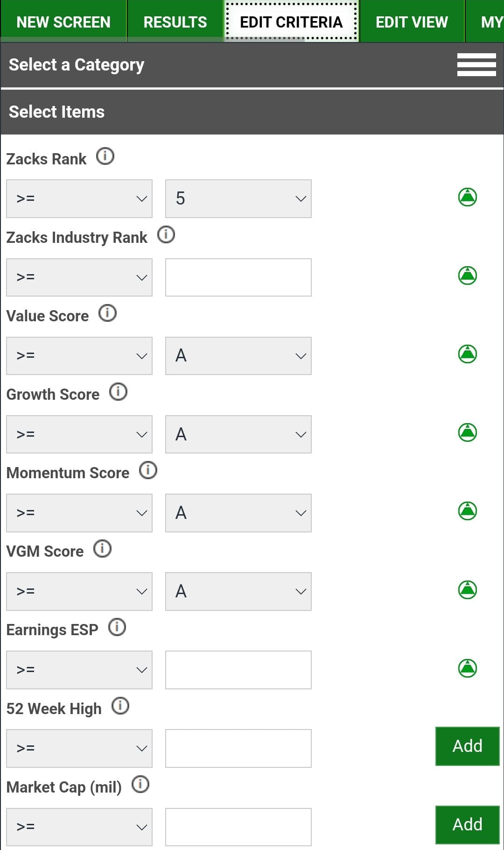Click the 52 Week High info icon
Image resolution: width=504 pixels, height=850 pixels.
(120, 706)
